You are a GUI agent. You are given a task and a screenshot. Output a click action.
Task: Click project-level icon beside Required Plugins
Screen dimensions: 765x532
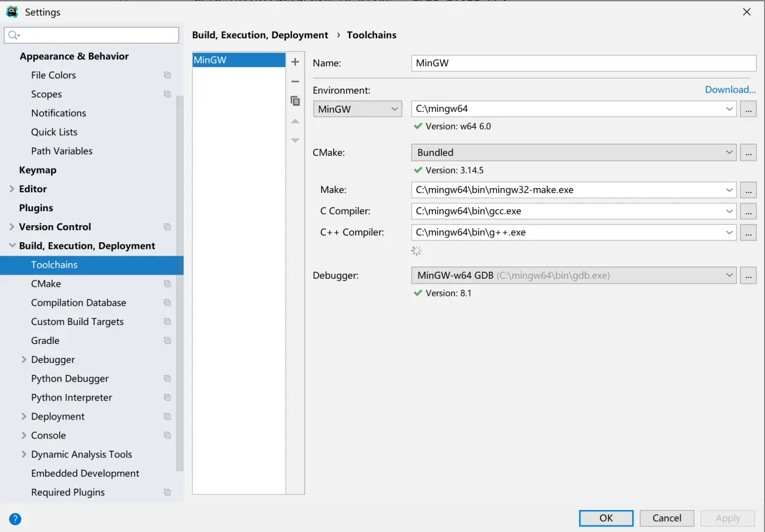[x=167, y=492]
